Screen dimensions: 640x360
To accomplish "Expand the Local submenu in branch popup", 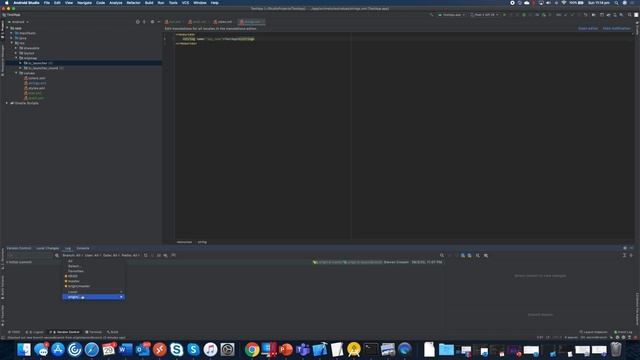I will [93, 292].
